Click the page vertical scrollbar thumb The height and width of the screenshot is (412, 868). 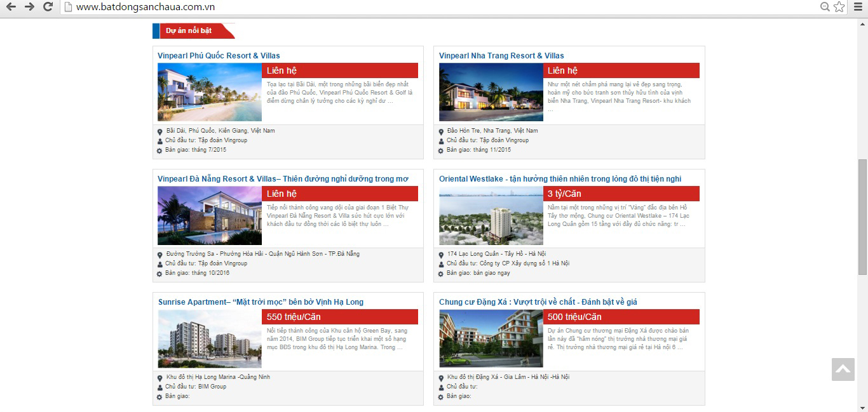(x=862, y=217)
